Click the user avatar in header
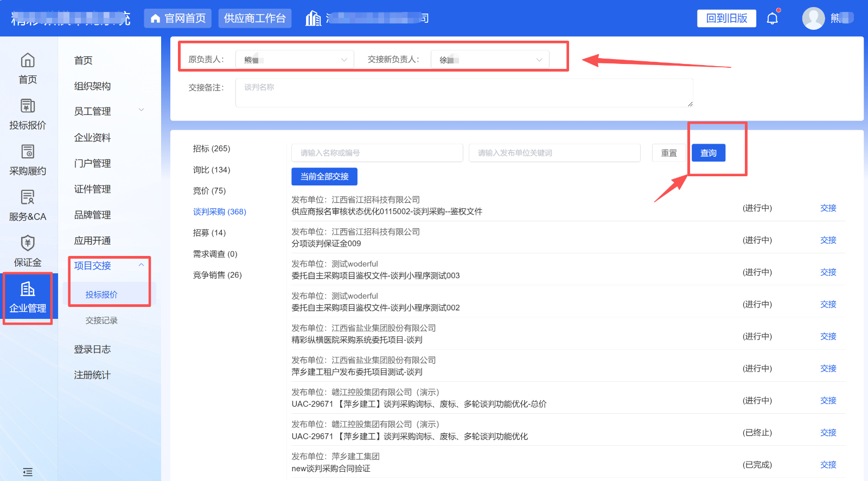 click(x=813, y=18)
